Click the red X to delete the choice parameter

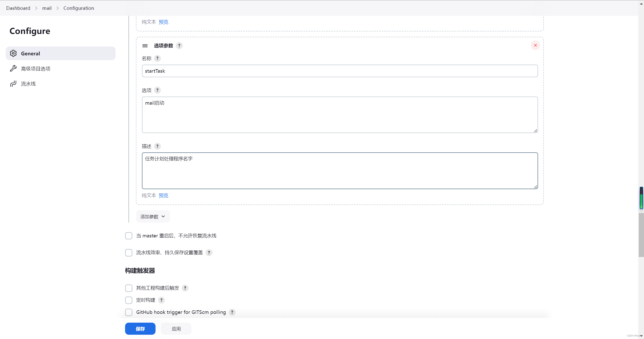point(535,45)
